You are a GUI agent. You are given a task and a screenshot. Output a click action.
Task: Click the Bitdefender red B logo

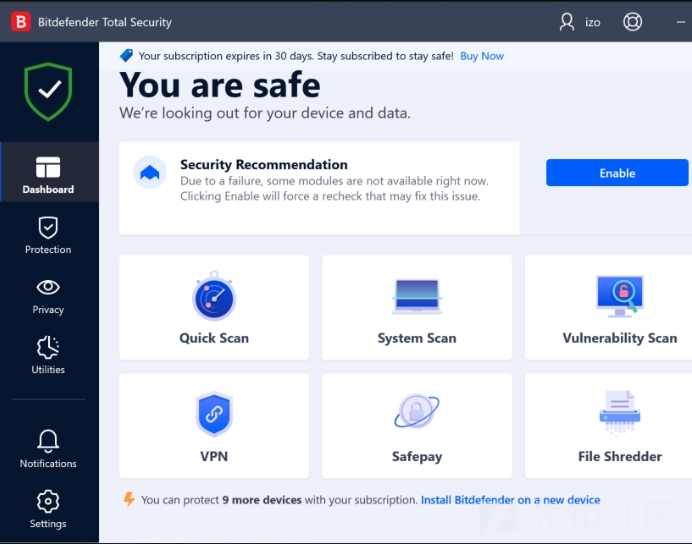pos(21,22)
